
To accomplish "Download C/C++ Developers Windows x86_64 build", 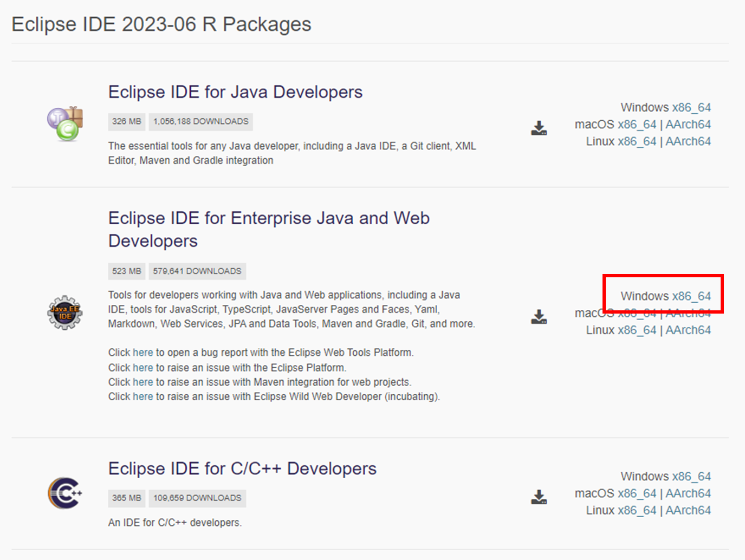I will pos(691,477).
